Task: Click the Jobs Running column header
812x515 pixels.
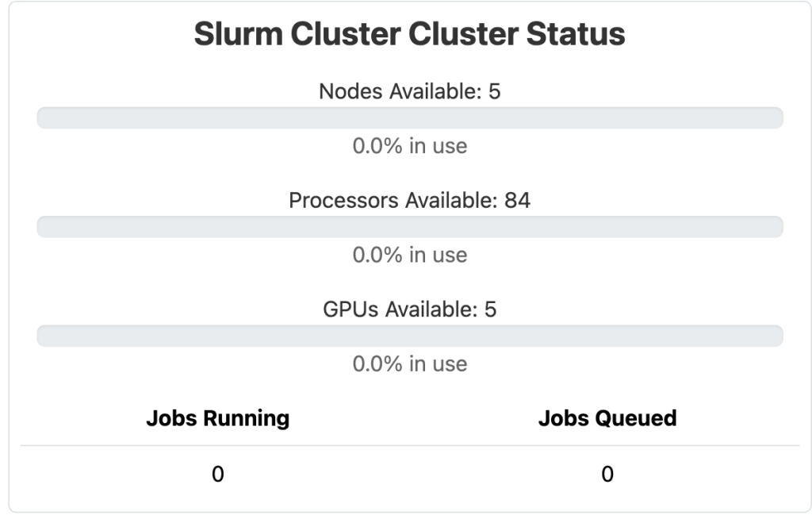Action: coord(217,419)
